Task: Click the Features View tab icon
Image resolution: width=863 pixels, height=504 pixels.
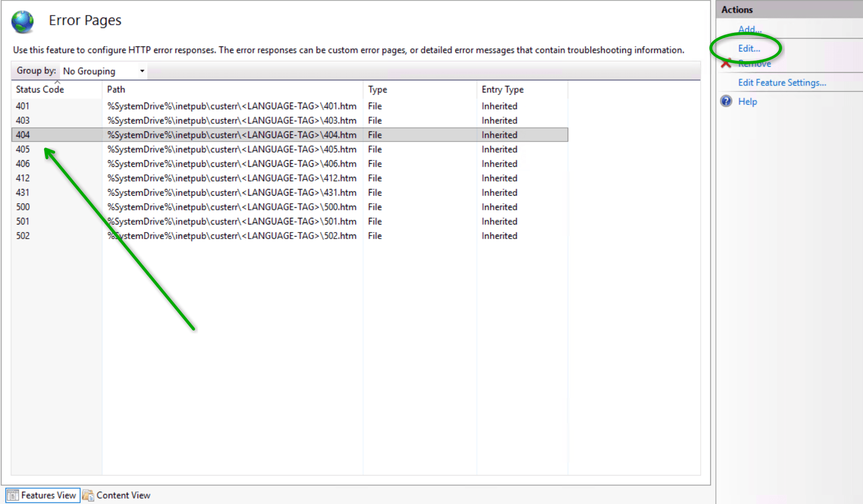Action: point(13,495)
